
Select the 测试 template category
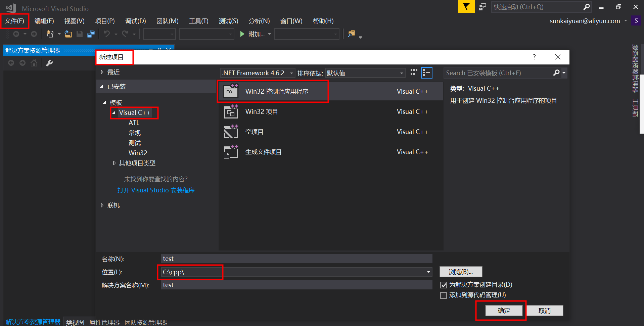(134, 143)
